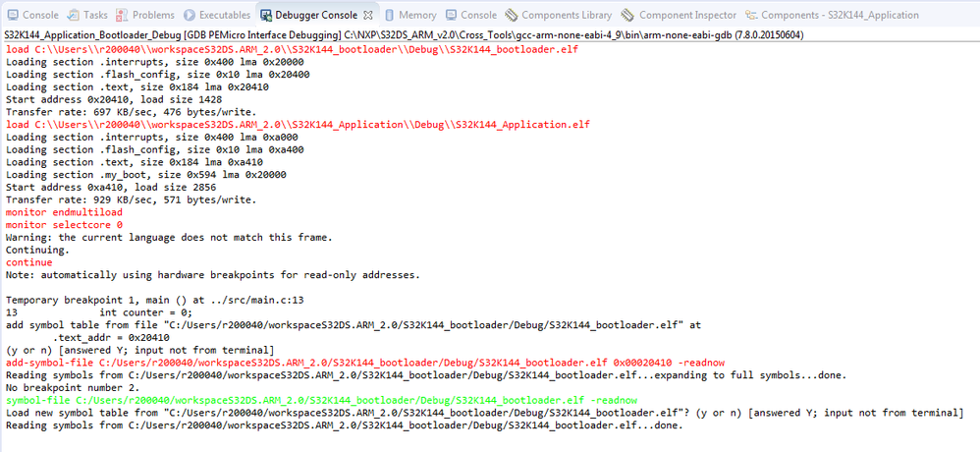Screen dimensions: 980x452
Task: Click the load S32K144_Application.elf command line
Action: tap(298, 125)
